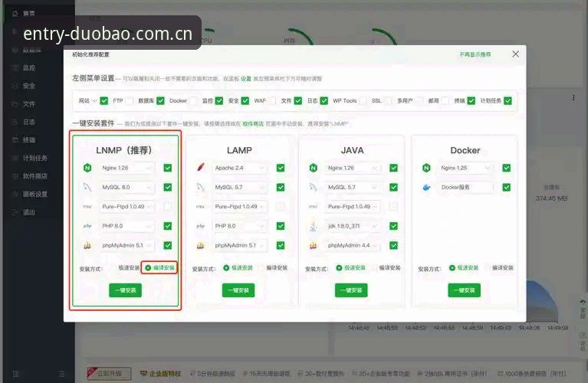
Task: Open MySQL 8.0 version dropdown in LNMP card
Action: click(126, 187)
